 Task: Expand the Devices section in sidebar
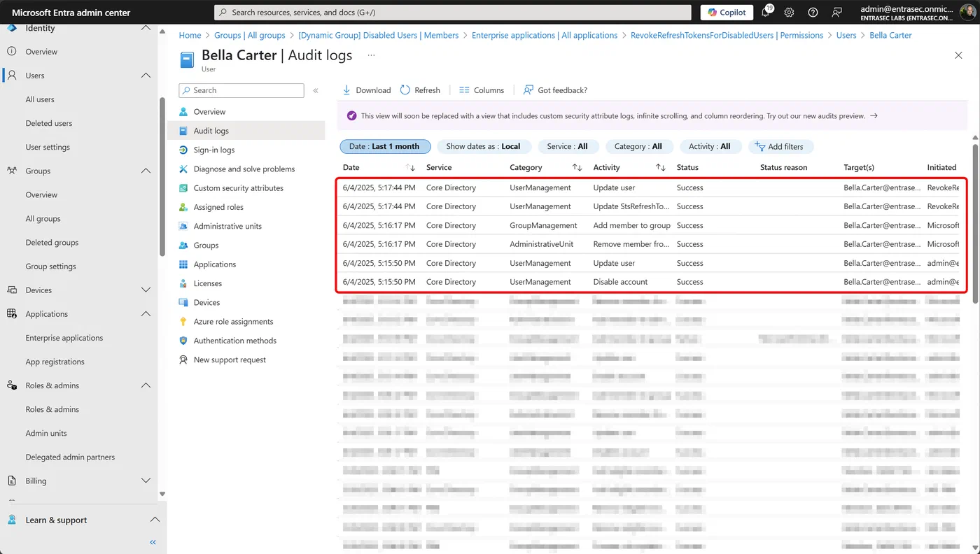tap(146, 290)
